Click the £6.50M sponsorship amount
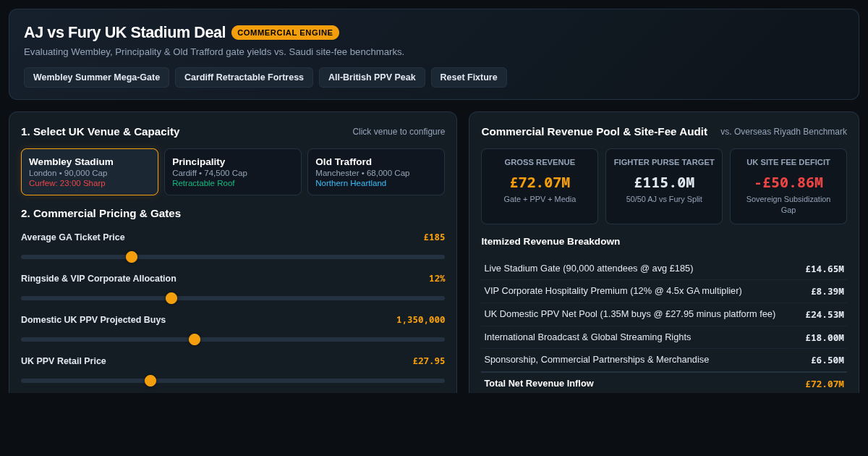This screenshot has width=868, height=456. pos(827,360)
